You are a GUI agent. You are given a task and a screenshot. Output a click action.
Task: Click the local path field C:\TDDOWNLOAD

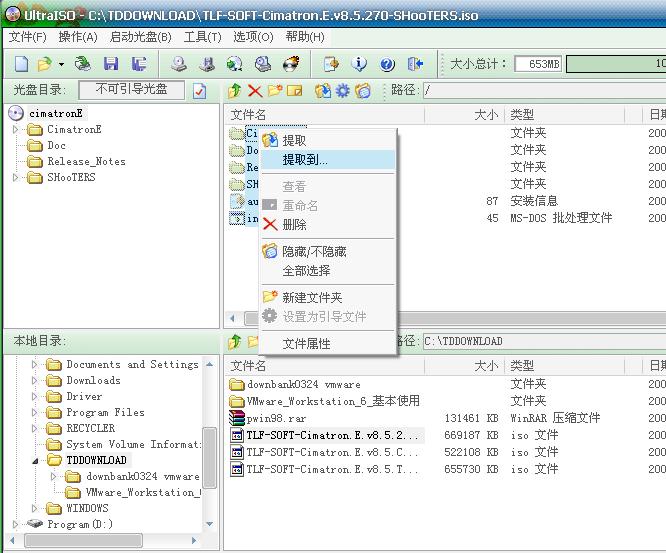pyautogui.click(x=545, y=341)
